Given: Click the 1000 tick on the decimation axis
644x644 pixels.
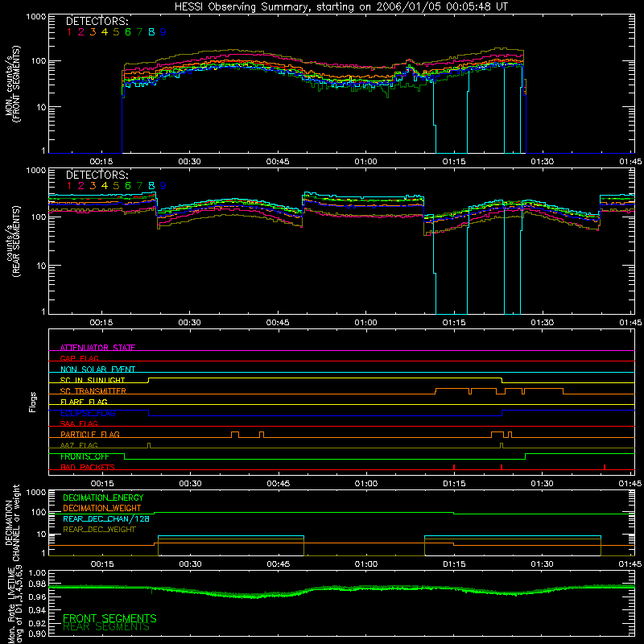Looking at the screenshot, I should click(x=36, y=493).
